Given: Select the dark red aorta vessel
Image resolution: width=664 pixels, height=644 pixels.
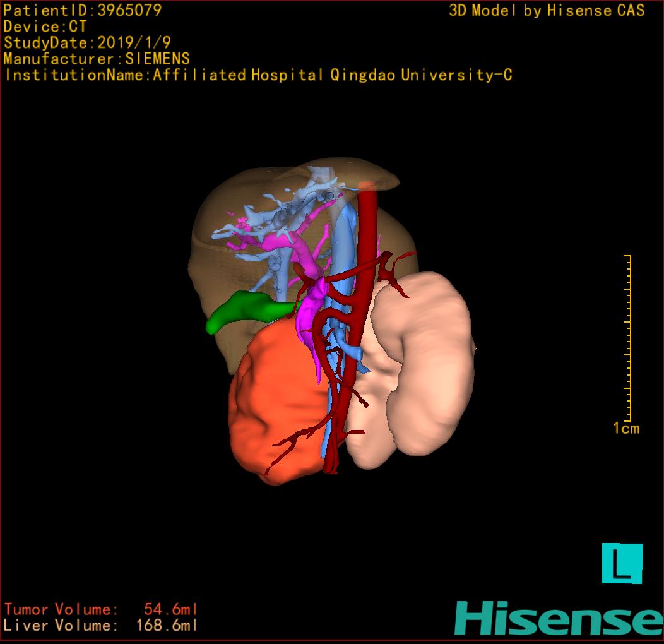Looking at the screenshot, I should (x=367, y=237).
